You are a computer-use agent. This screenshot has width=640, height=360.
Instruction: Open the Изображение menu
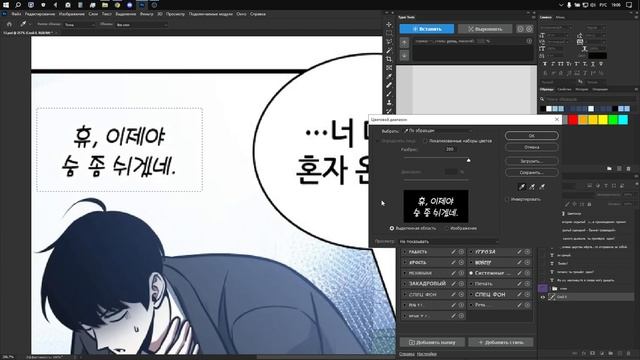pyautogui.click(x=71, y=14)
